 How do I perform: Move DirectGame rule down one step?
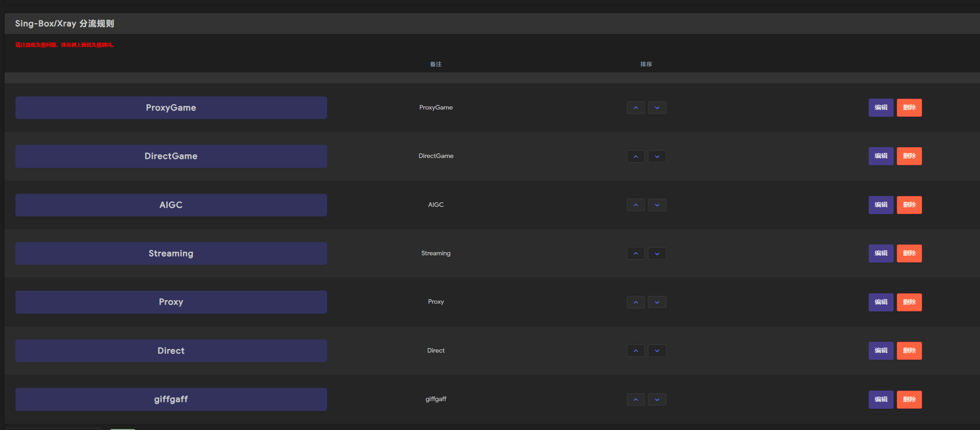(x=657, y=156)
